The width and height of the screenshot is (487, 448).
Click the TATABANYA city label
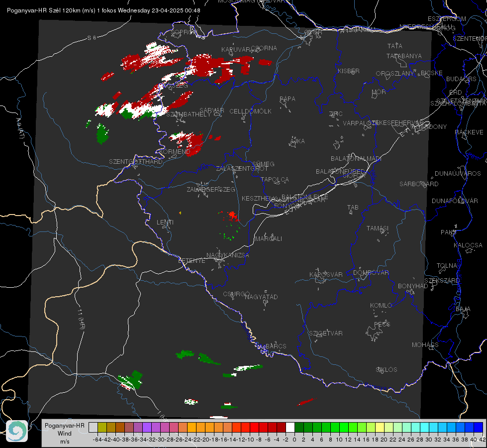[x=404, y=56]
